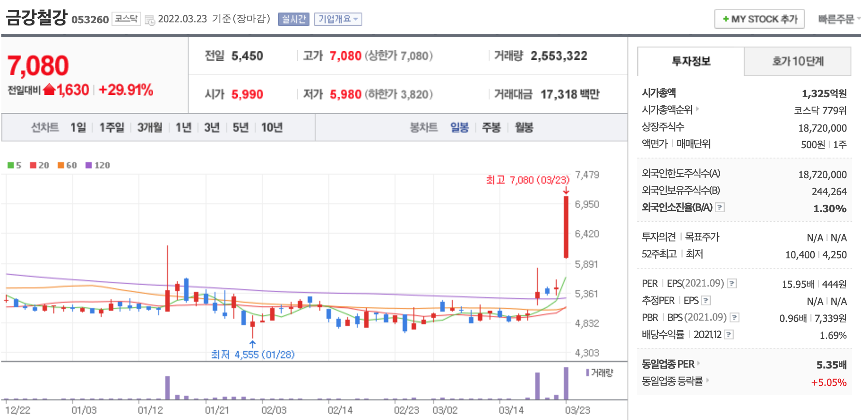Screen dimensions: 868x420
Task: Click the stock code 053260
Action: pos(90,20)
